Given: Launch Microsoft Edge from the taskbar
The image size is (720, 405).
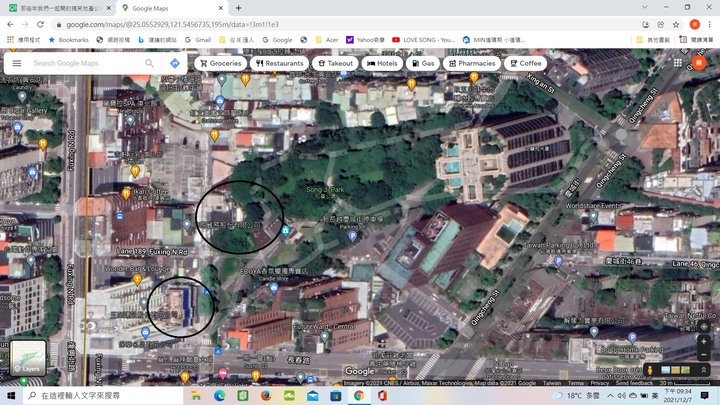Looking at the screenshot, I should pyautogui.click(x=219, y=395).
